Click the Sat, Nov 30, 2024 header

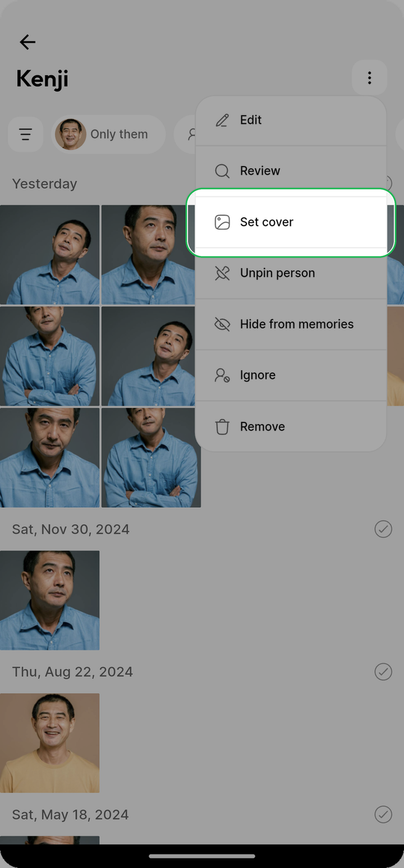coord(71,529)
